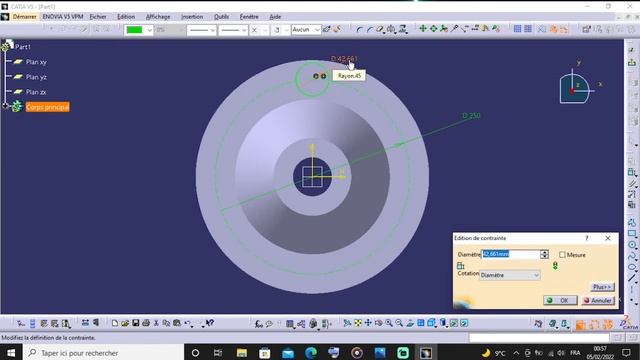The width and height of the screenshot is (640, 360).
Task: Click the Diamètre value spinner arrows
Action: coord(544,254)
